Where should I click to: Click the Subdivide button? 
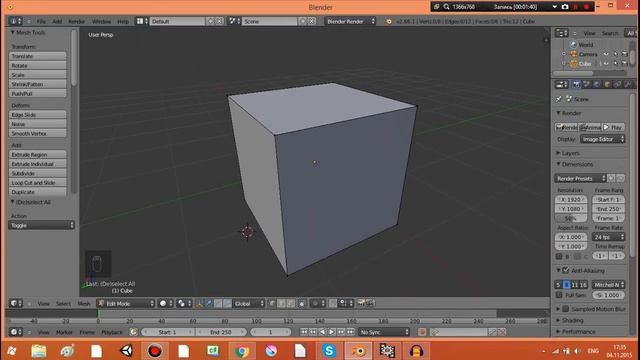(38, 173)
